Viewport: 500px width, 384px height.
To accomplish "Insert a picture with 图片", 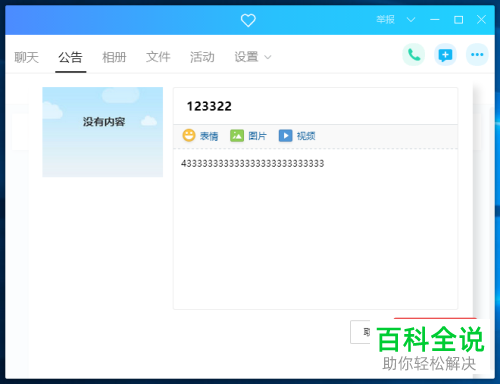I will 248,136.
